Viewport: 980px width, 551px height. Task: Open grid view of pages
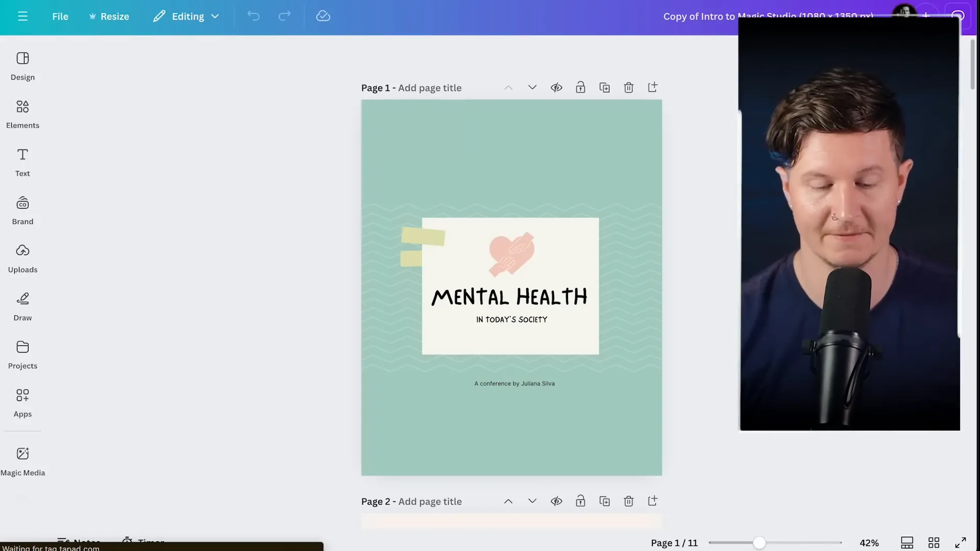point(934,543)
